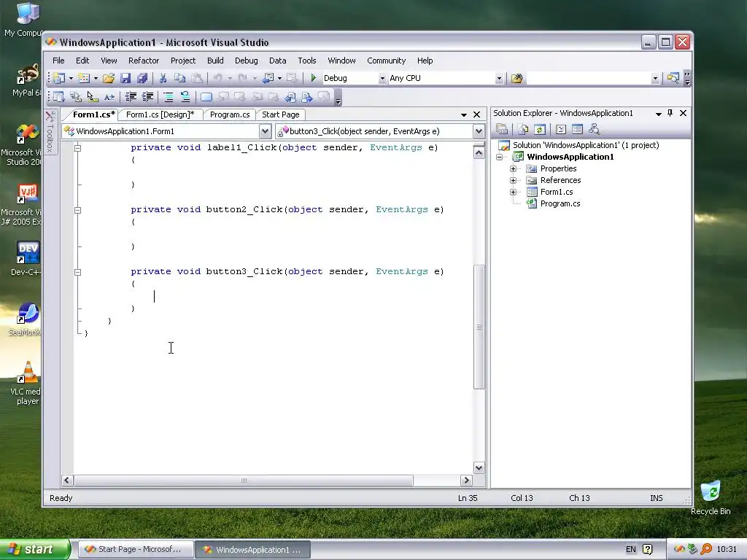Screen dimensions: 747x560
Task: Click the View Designer icon in Solution Explorer
Action: (x=578, y=129)
